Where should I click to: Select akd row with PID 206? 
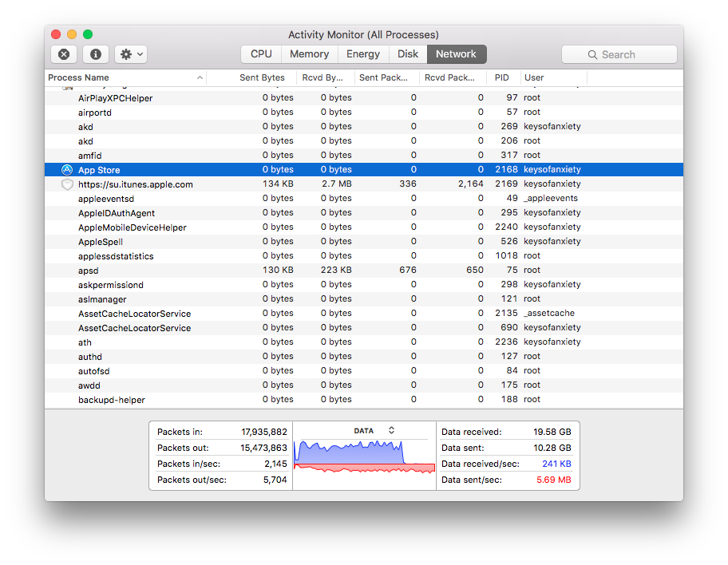pos(364,141)
